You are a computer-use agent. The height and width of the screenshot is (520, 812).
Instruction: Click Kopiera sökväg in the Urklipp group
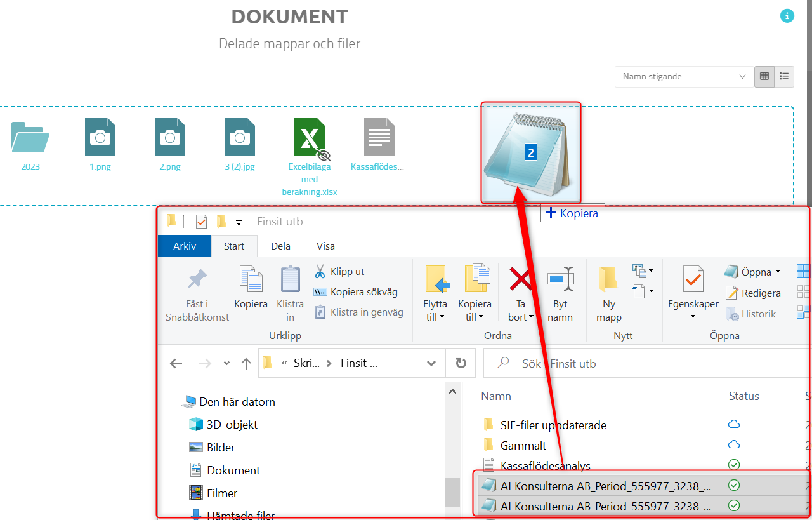tap(355, 292)
